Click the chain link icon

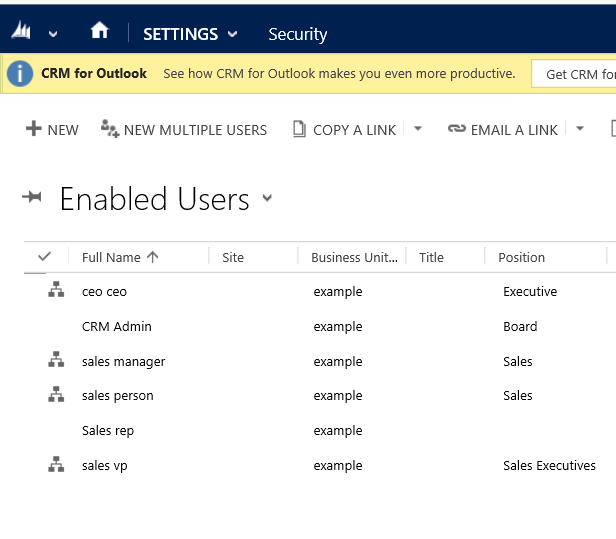coord(457,128)
